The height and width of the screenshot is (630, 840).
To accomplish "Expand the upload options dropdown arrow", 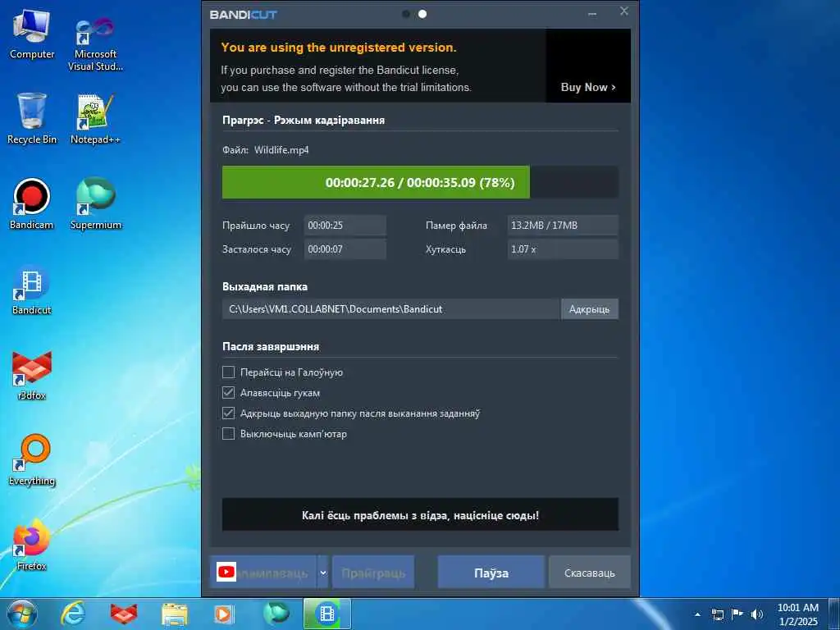I will tap(323, 572).
